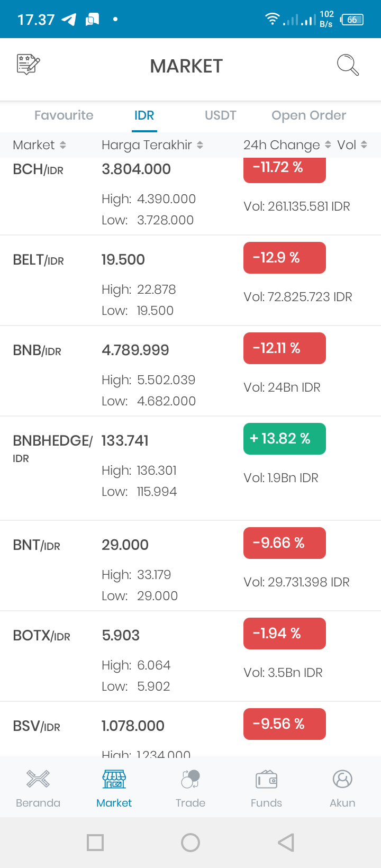Tap the notes edit icon beside MARKET
Viewport: 381px width, 868px height.
[29, 65]
